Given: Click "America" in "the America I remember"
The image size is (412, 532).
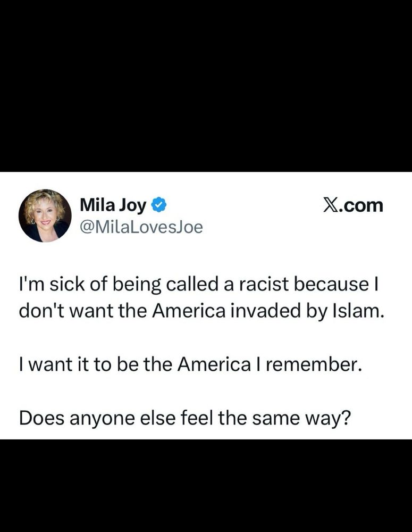Looking at the screenshot, I should click(213, 364).
